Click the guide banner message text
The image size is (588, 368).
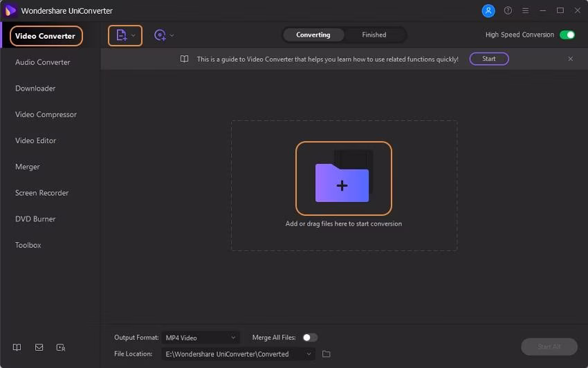pyautogui.click(x=328, y=59)
